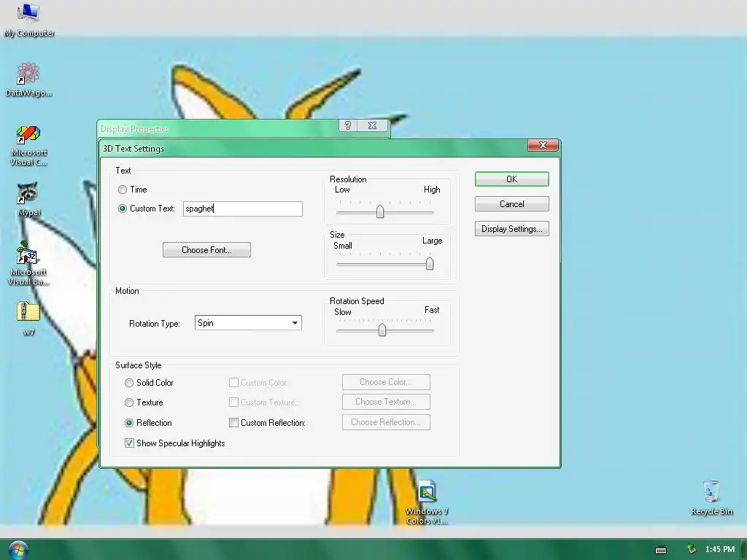The width and height of the screenshot is (747, 560).
Task: Select the Texture radio button
Action: 129,402
